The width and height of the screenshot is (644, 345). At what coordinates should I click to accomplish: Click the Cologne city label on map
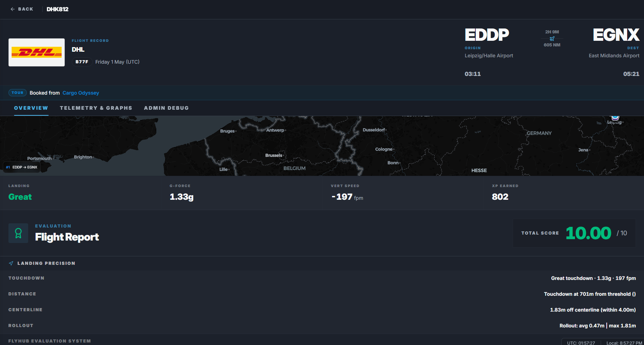(384, 149)
